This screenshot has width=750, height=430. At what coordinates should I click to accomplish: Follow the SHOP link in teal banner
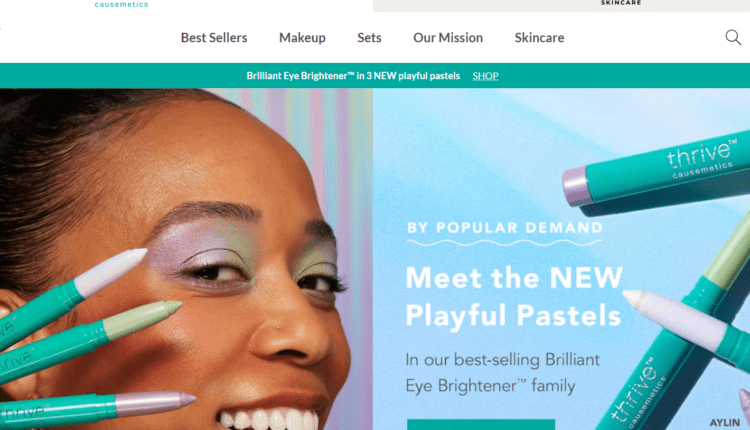(x=485, y=76)
